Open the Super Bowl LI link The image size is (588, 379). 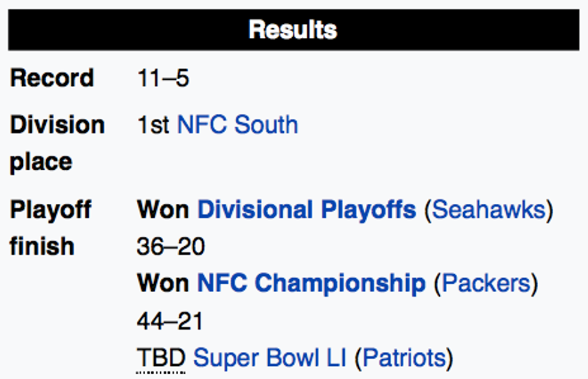[x=269, y=358]
